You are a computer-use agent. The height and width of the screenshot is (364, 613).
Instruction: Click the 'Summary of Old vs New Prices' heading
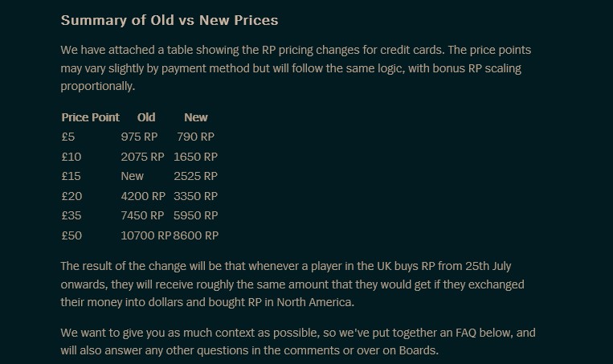tap(170, 19)
